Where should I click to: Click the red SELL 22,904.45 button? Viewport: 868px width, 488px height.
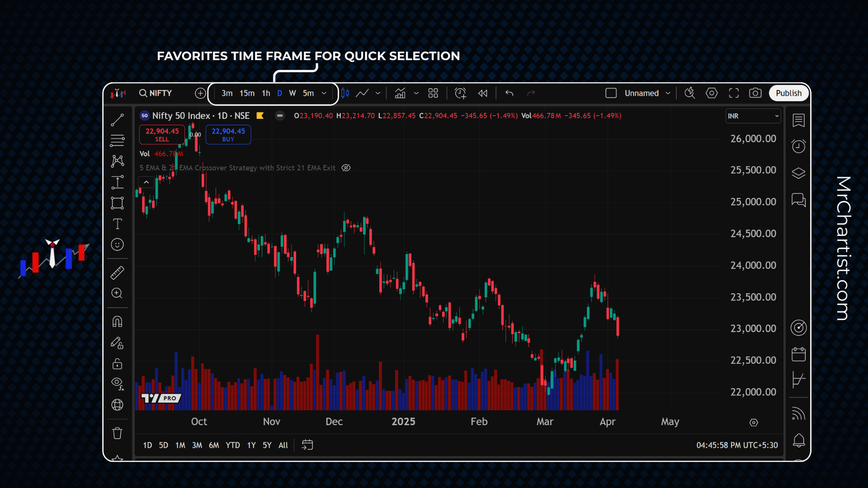(162, 134)
